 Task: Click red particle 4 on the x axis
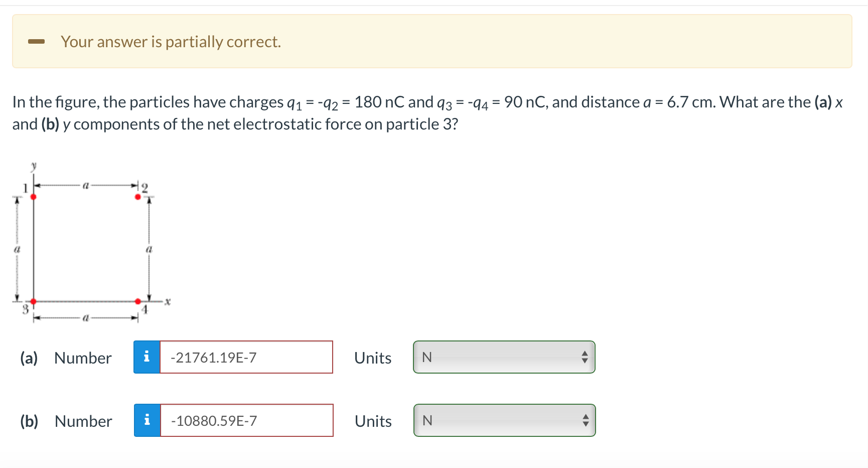pyautogui.click(x=138, y=301)
